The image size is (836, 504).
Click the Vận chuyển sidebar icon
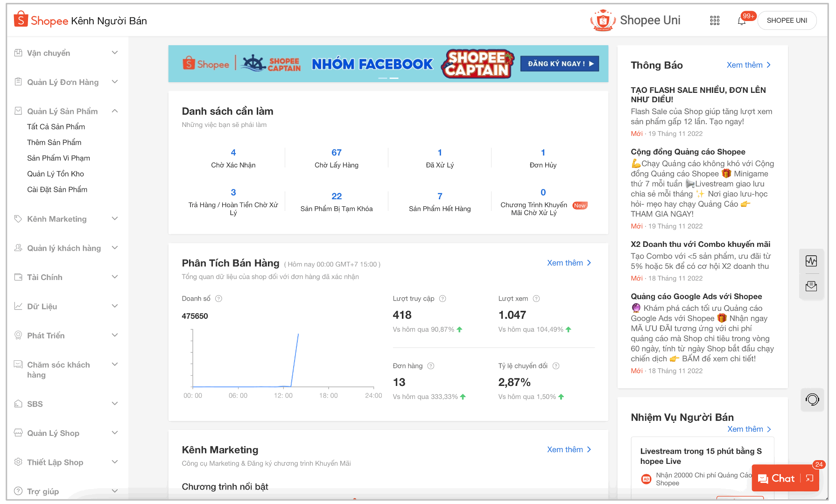click(18, 53)
